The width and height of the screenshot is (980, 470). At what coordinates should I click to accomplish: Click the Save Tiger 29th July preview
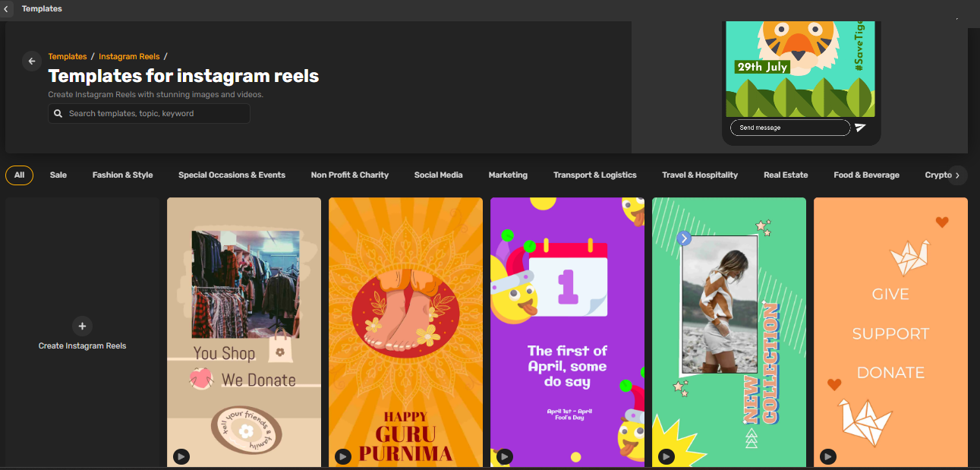[x=800, y=69]
